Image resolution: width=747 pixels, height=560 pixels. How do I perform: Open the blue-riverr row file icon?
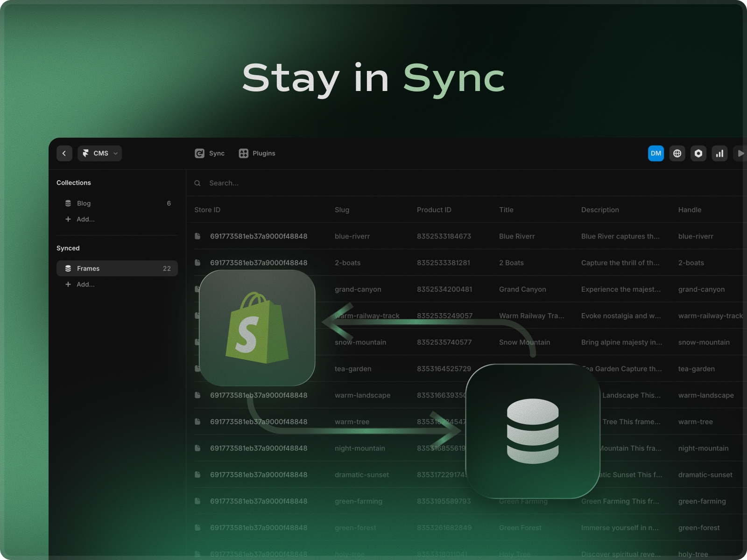coord(197,237)
